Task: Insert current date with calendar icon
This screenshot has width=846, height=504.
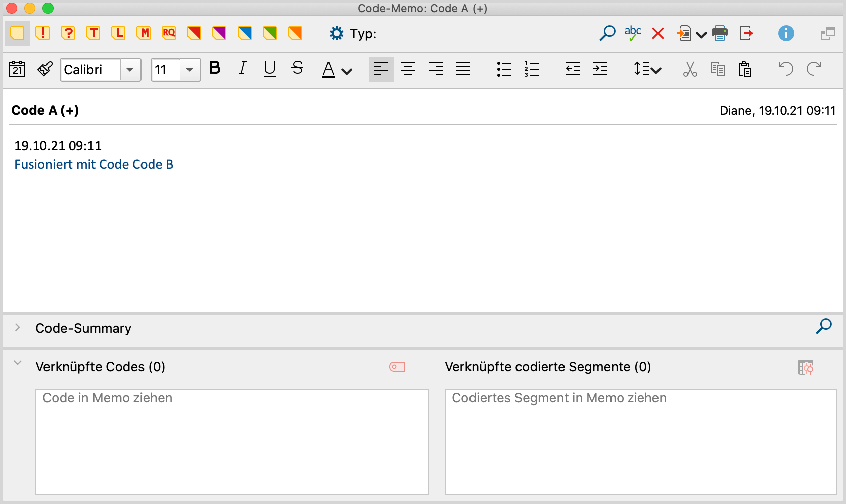Action: (x=18, y=69)
